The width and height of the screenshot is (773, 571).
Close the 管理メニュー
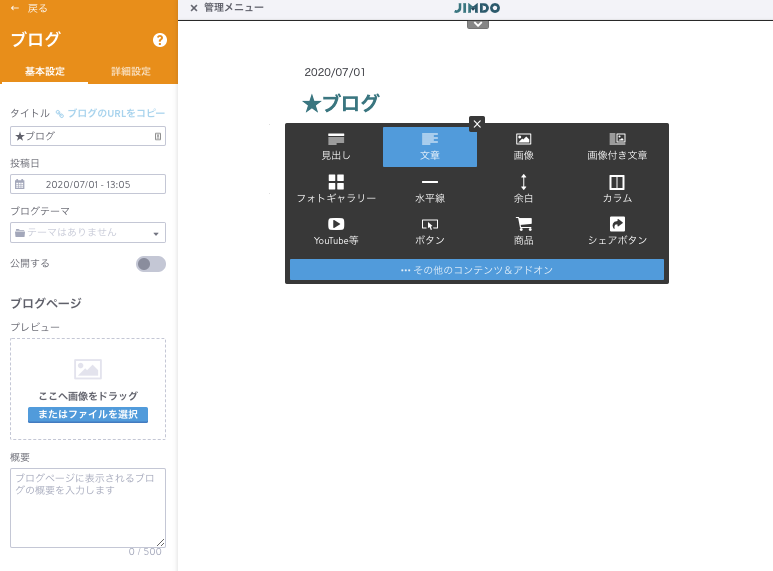(x=194, y=8)
